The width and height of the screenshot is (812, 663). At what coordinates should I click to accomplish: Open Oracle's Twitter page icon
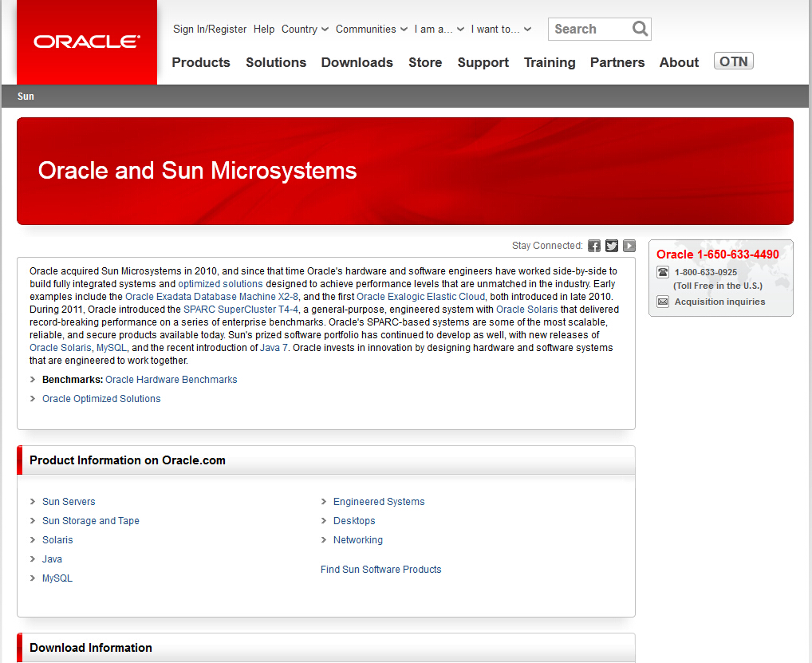[612, 246]
